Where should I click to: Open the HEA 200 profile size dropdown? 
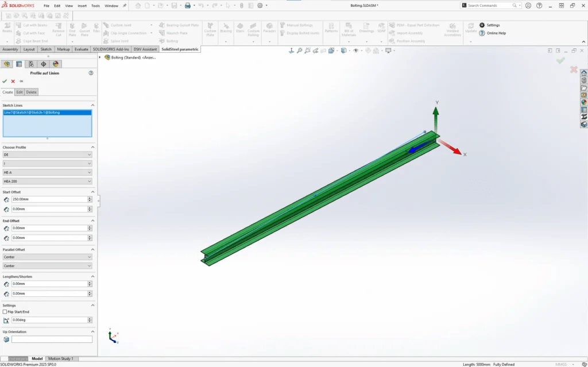point(47,181)
